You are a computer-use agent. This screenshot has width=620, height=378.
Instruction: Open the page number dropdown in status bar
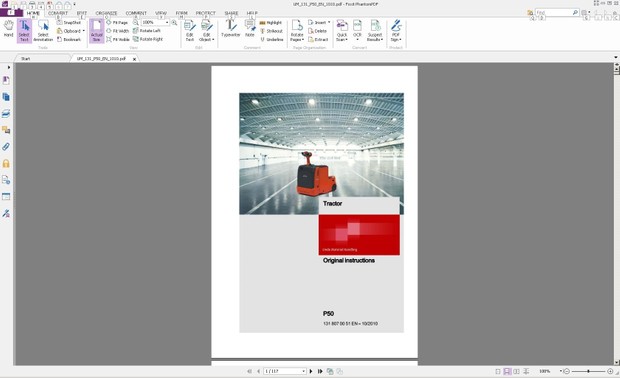304,371
